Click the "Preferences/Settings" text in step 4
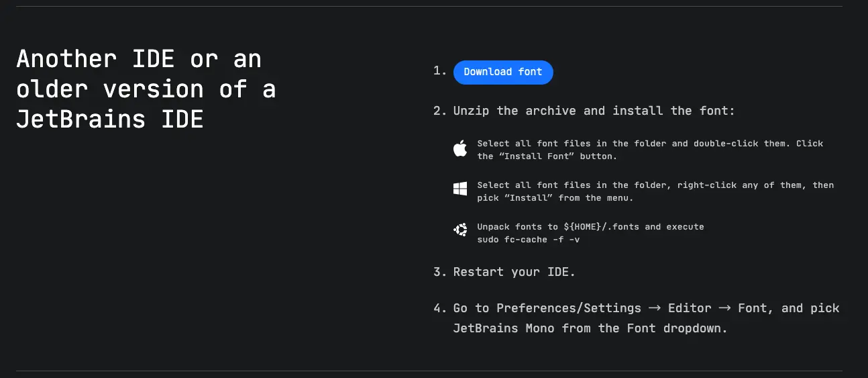 (568, 308)
